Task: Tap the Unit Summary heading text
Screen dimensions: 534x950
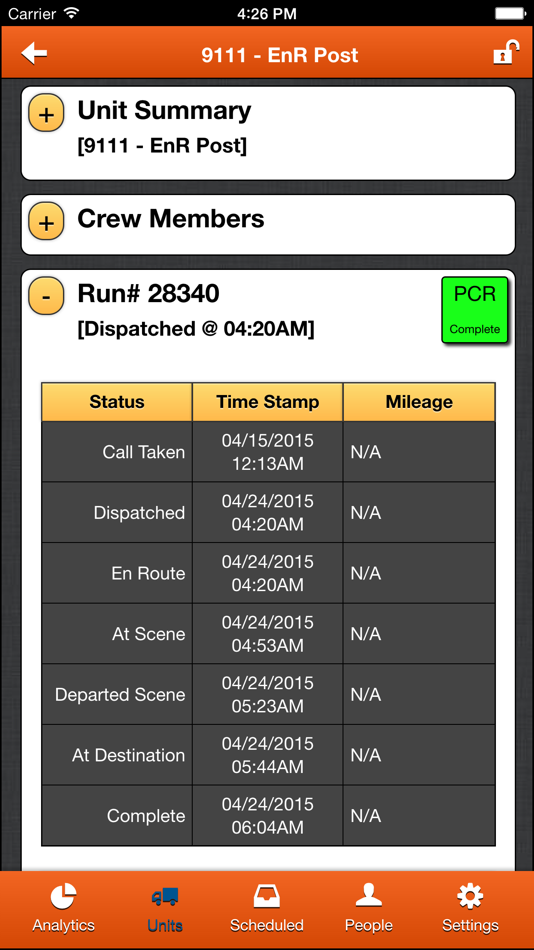Action: pos(164,111)
